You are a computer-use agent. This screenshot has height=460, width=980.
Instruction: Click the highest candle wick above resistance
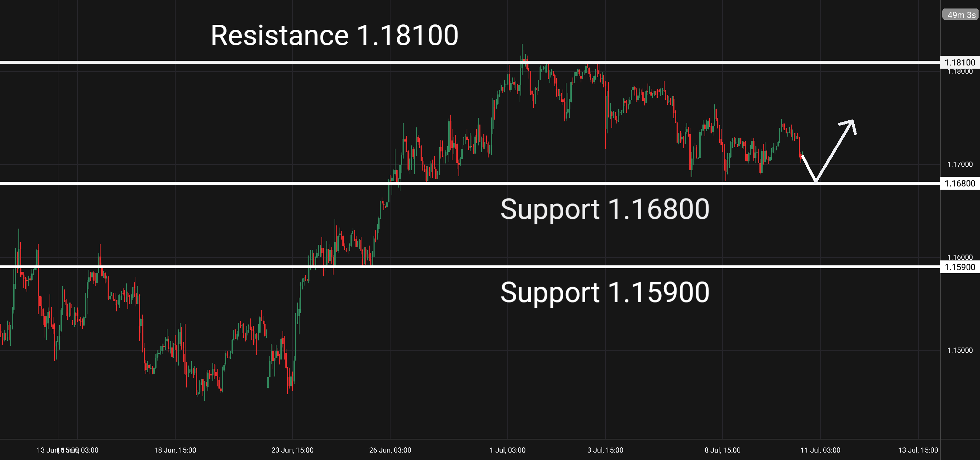click(x=522, y=52)
